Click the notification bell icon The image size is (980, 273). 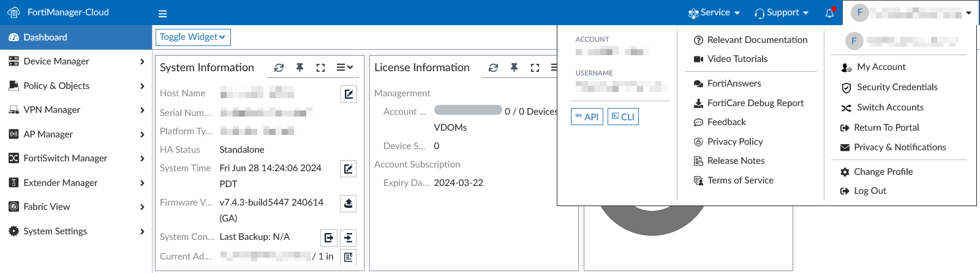pyautogui.click(x=829, y=13)
